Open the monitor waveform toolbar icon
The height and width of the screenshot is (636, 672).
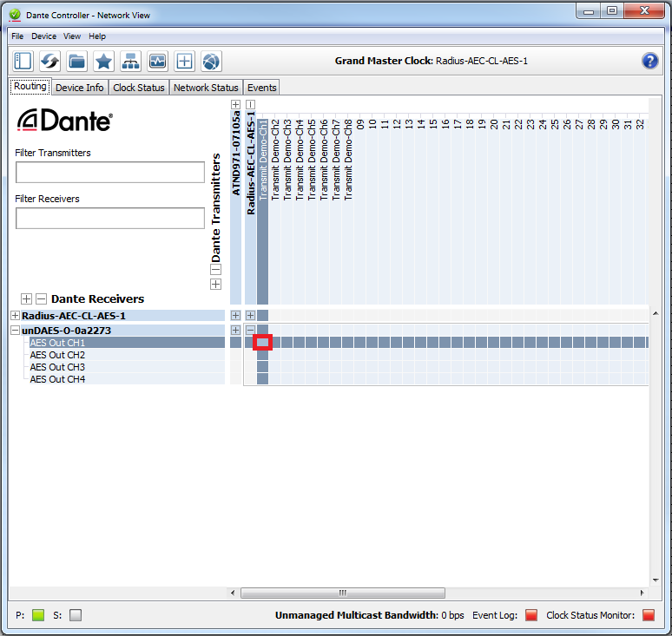(158, 62)
